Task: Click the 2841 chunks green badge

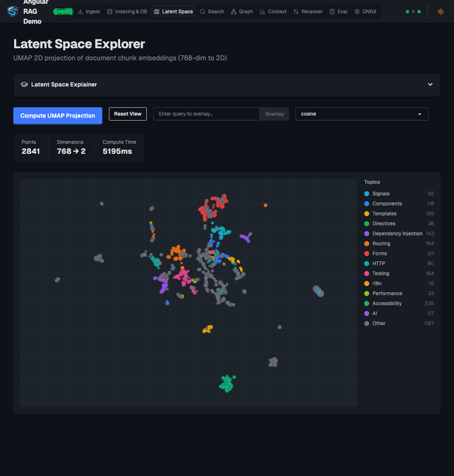Action: click(x=63, y=12)
